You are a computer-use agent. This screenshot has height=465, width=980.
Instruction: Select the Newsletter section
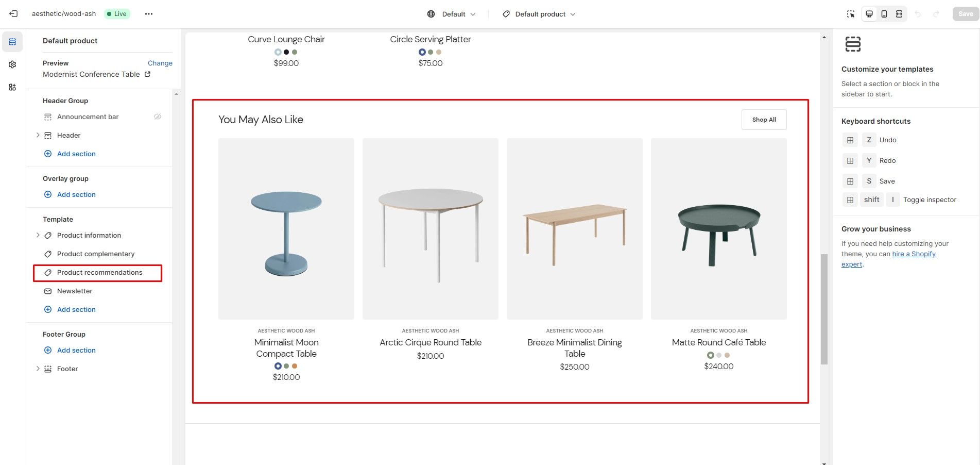pos(75,291)
